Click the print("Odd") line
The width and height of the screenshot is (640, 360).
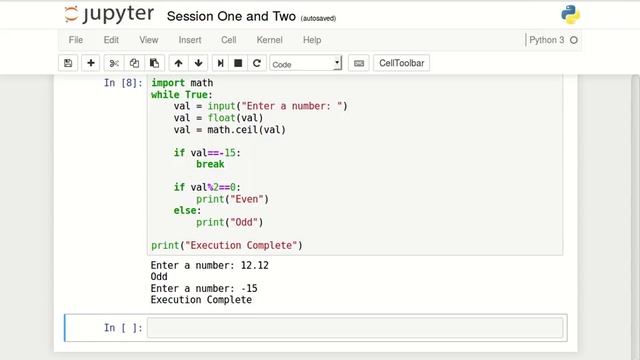229,222
